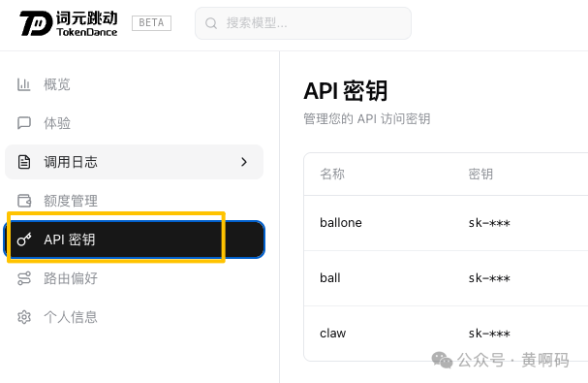Focus the 搜索模型 search field
588x383 pixels.
coord(303,23)
